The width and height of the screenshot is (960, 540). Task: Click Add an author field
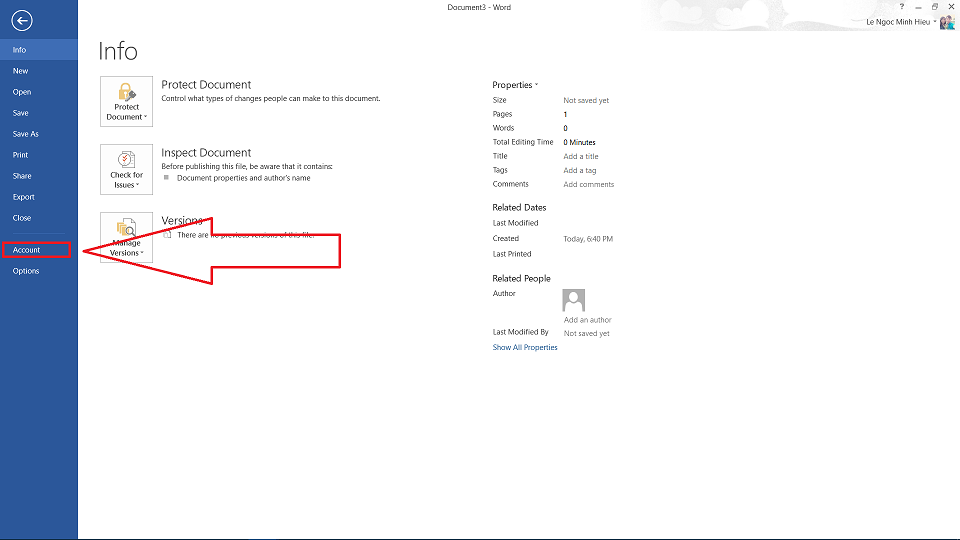(587, 320)
